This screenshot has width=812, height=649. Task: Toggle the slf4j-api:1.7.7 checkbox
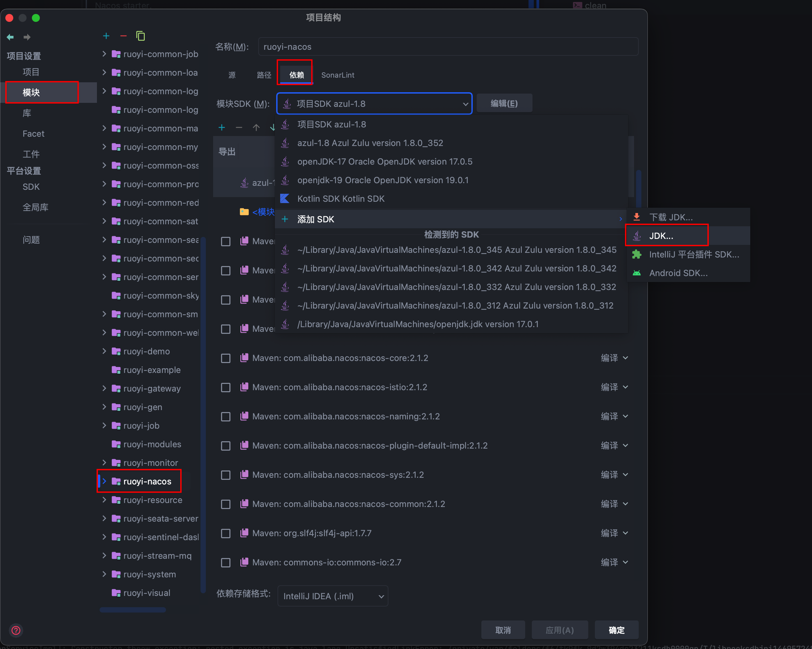[x=226, y=533]
